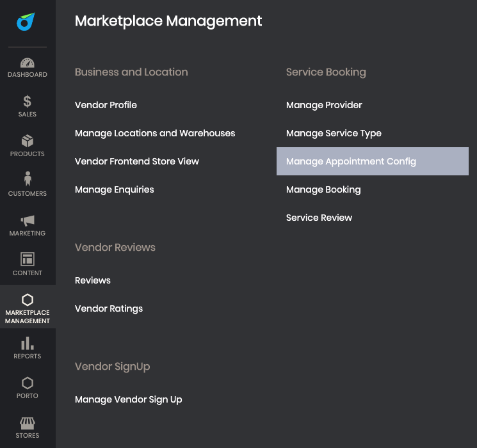Open Manage Vendor Sign Up
Viewport: 477px width, 448px height.
pos(129,399)
